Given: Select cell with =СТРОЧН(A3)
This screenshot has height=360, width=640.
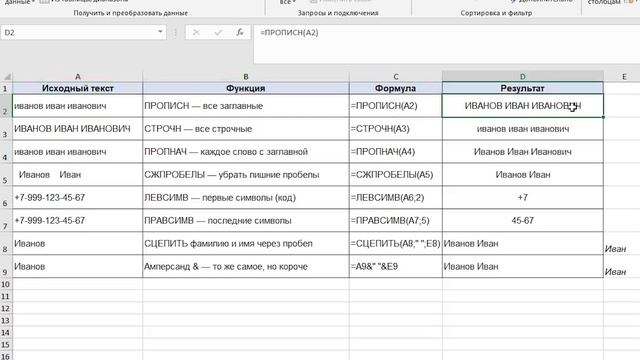Looking at the screenshot, I should (x=396, y=129).
